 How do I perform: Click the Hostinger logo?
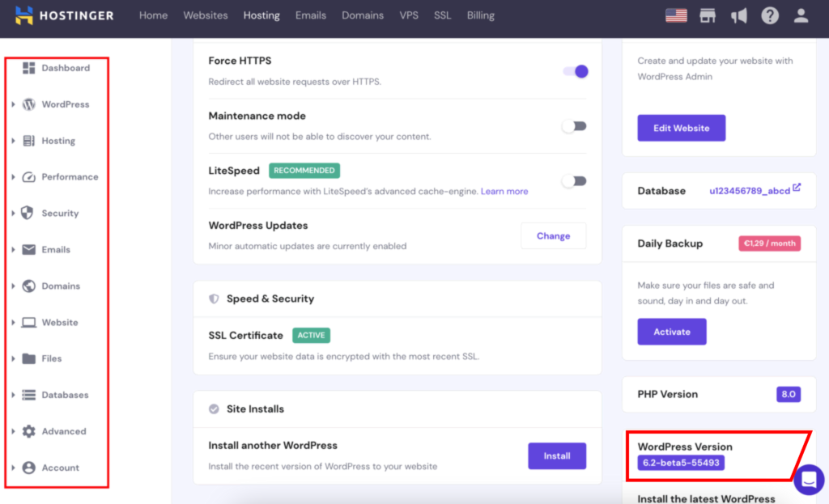coord(64,15)
